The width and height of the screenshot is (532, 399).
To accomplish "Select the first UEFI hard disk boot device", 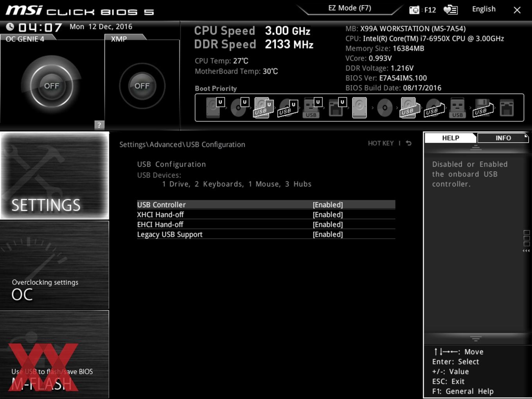I will coord(214,108).
